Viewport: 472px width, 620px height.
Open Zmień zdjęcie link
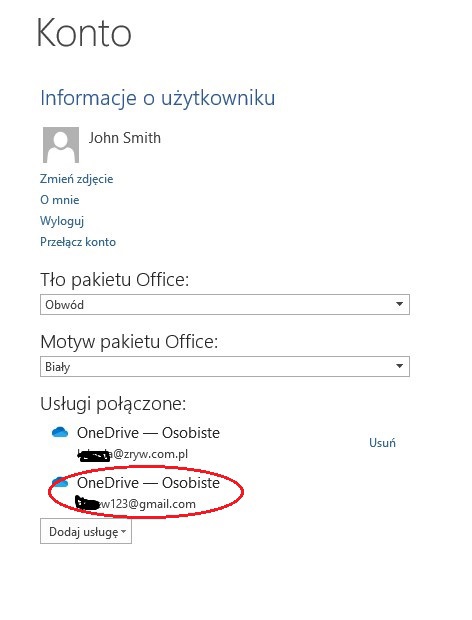(x=77, y=179)
